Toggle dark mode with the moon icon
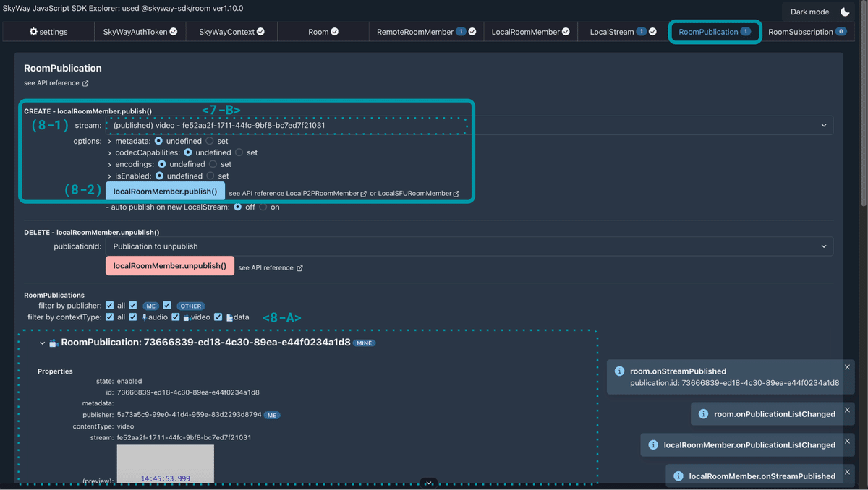The width and height of the screenshot is (868, 490). point(843,12)
